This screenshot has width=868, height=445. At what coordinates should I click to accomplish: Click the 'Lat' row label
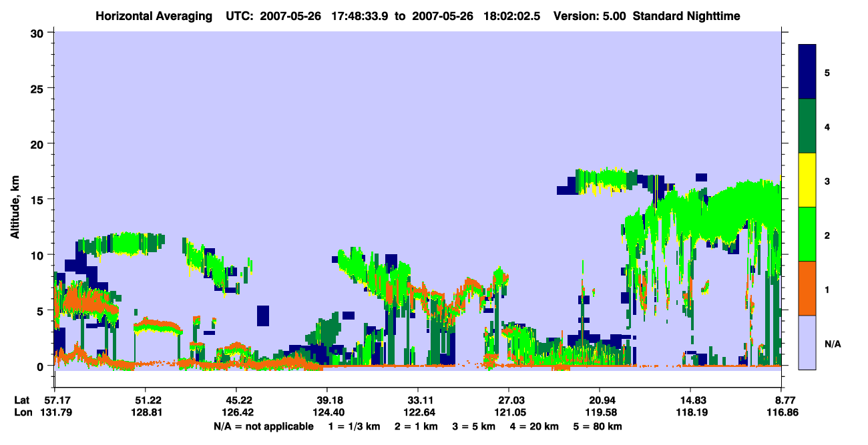pyautogui.click(x=22, y=400)
